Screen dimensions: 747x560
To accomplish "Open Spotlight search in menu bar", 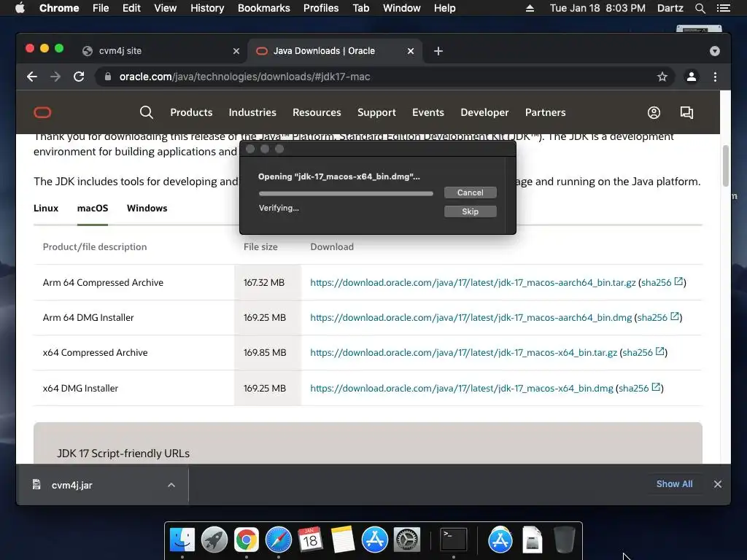I will tap(700, 8).
